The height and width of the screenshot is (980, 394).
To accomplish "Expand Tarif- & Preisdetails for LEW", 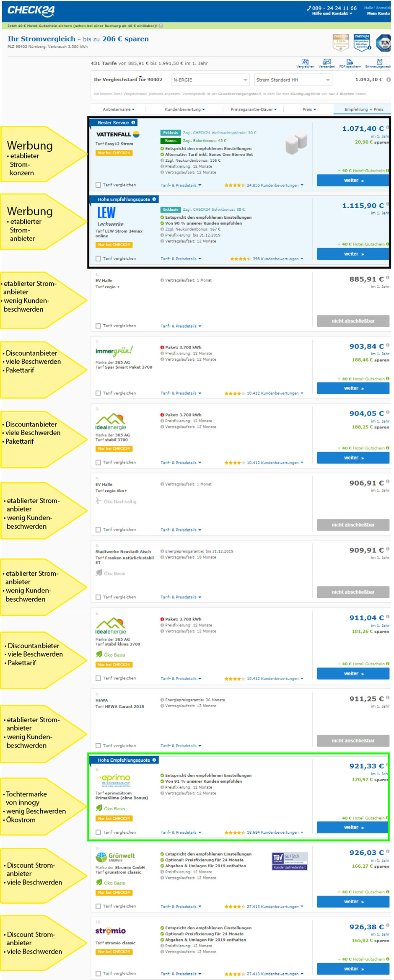I will (x=181, y=259).
